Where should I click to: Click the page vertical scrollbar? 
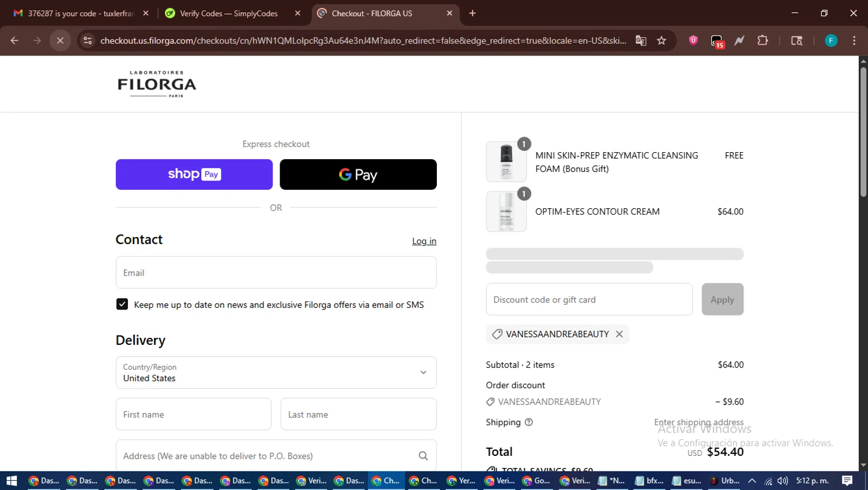[x=863, y=132]
